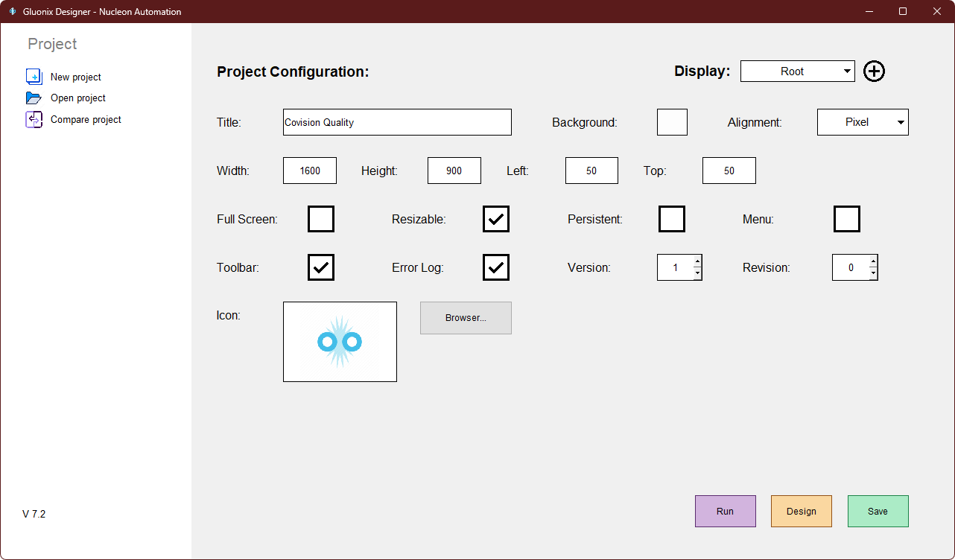Click the New project icon
955x560 pixels.
pyautogui.click(x=34, y=77)
